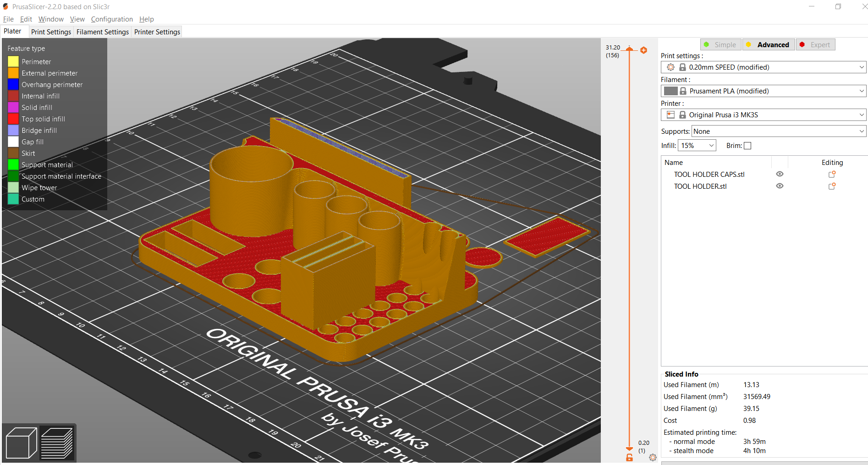Click the normal mode time 3h 59m
This screenshot has width=868, height=465.
[x=754, y=442]
